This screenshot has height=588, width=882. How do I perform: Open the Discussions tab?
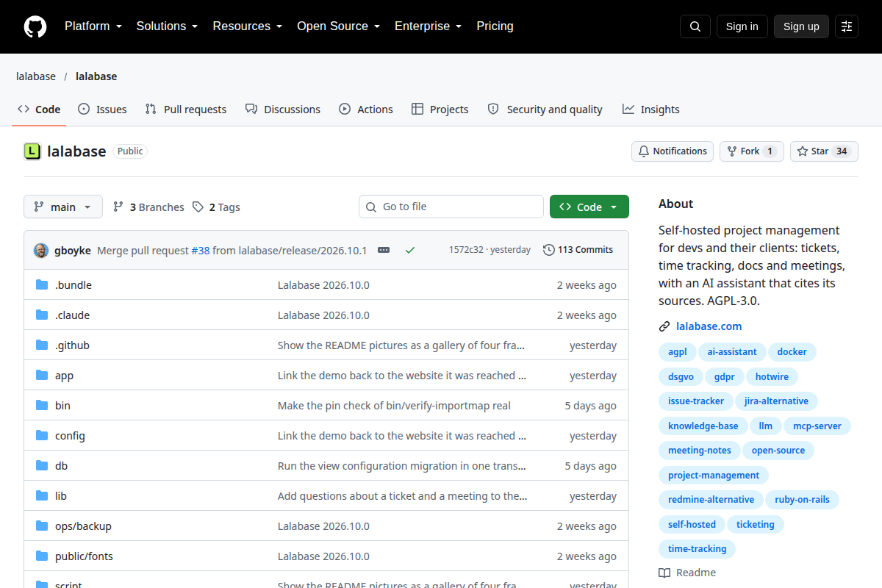[x=283, y=110]
